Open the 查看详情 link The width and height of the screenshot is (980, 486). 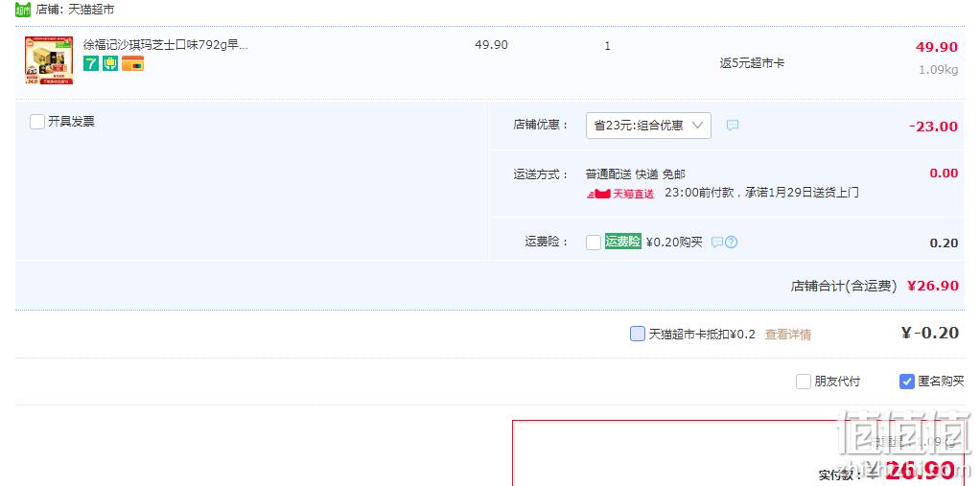click(x=788, y=335)
